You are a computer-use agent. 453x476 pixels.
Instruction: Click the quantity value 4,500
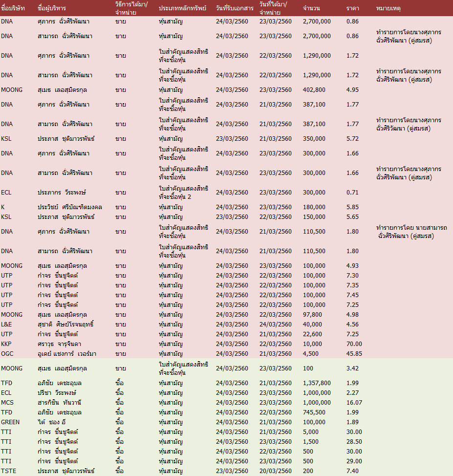(x=311, y=354)
